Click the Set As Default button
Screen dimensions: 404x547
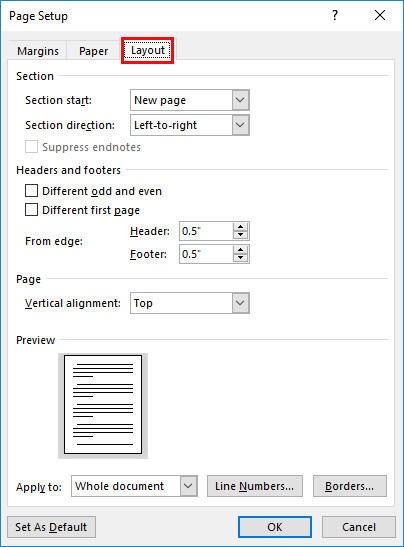(x=51, y=527)
